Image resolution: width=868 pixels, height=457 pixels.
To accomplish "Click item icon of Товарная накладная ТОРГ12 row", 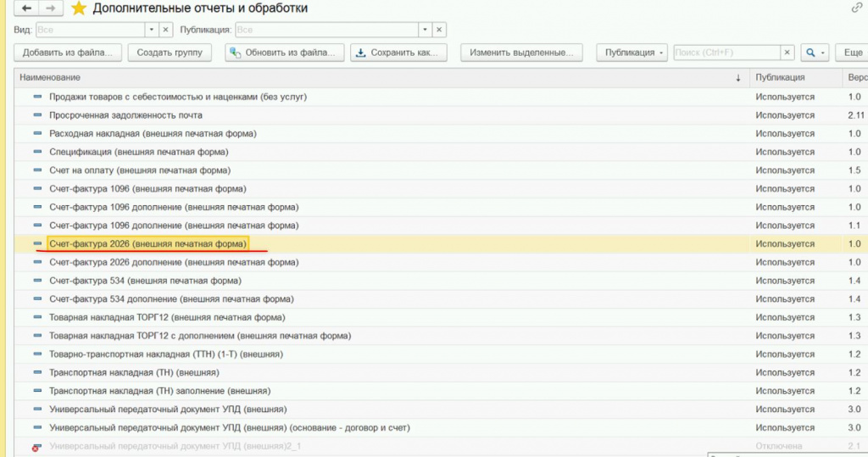I will click(37, 317).
